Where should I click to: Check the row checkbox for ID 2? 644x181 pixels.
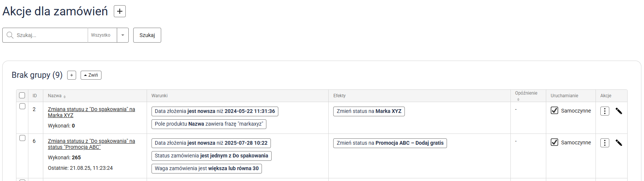[22, 106]
